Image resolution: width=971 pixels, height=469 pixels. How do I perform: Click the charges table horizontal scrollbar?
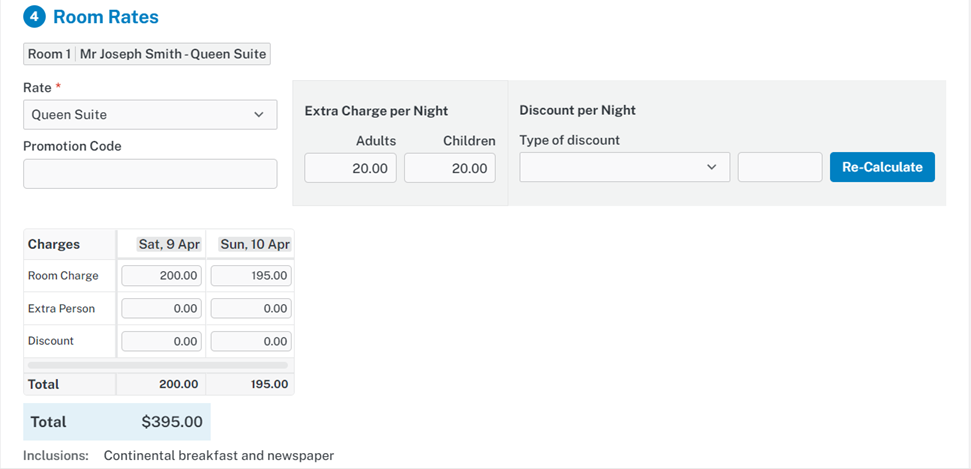coord(158,365)
